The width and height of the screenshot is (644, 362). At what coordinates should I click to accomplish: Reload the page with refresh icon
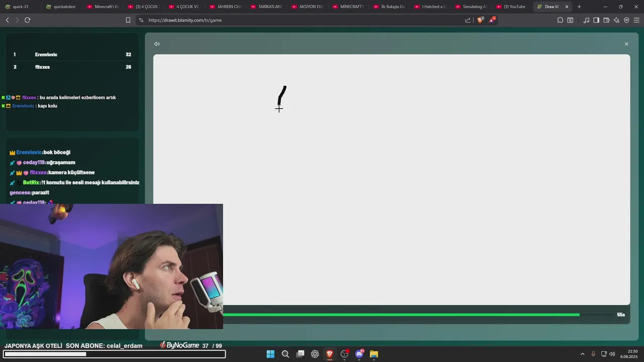[27, 20]
